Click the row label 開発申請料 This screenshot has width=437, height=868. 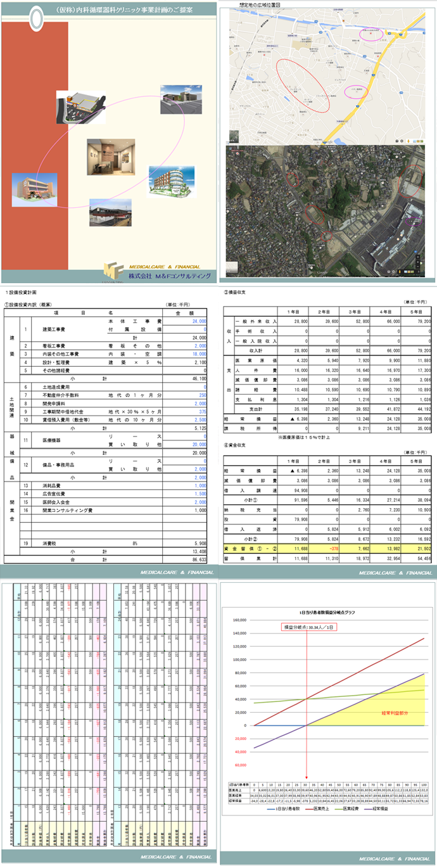pyautogui.click(x=54, y=403)
